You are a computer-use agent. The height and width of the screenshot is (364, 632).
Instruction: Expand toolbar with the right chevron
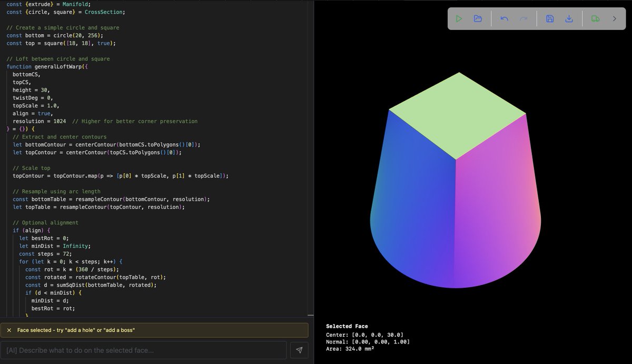pos(614,19)
